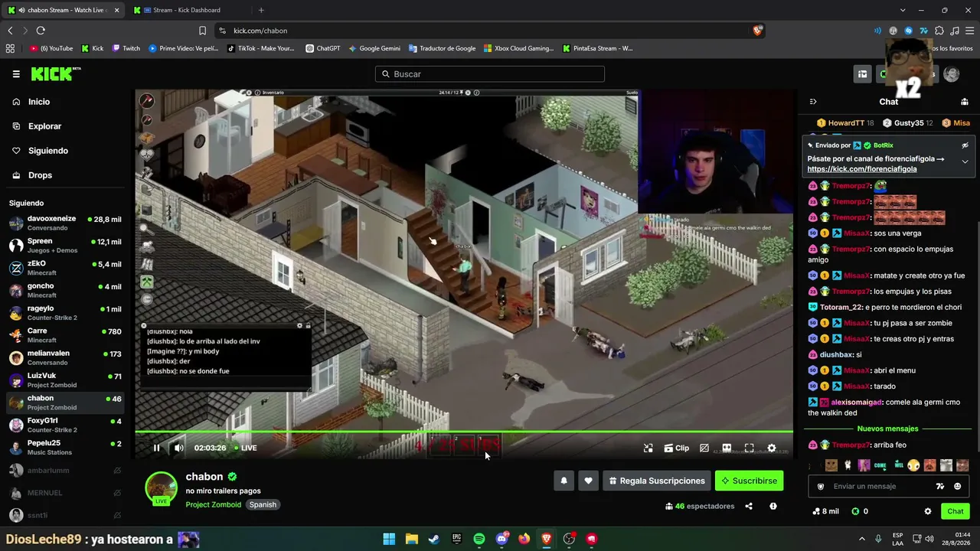The image size is (980, 551).
Task: Open Spreen channel from following list
Action: coord(66,245)
